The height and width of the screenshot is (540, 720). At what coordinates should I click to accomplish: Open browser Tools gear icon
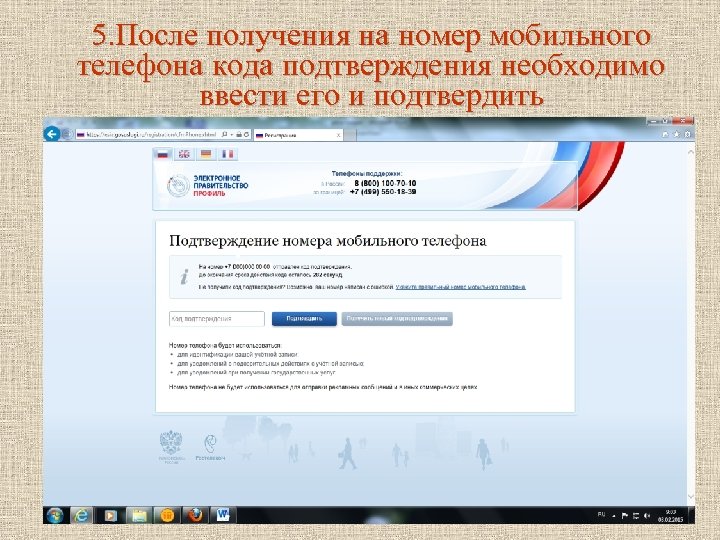(x=687, y=135)
